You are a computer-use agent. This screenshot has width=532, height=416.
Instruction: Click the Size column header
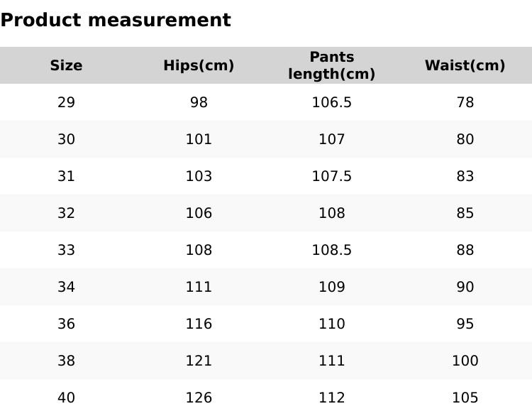click(66, 65)
